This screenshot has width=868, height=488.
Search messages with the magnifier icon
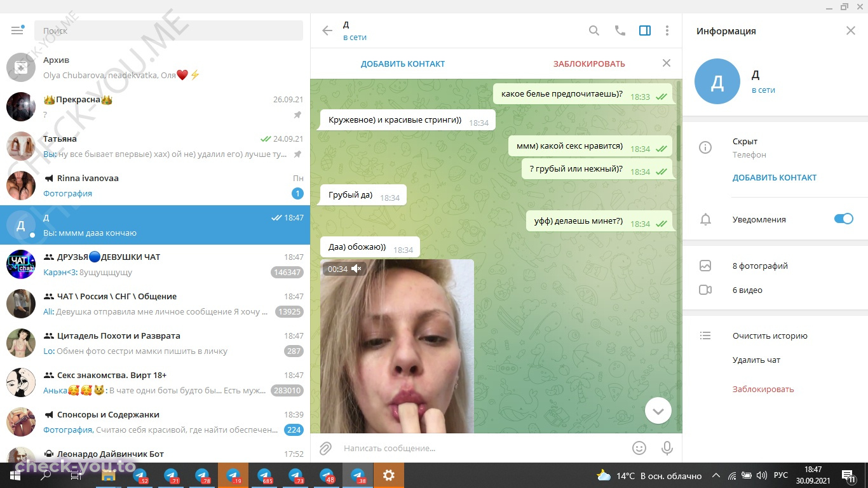(594, 30)
